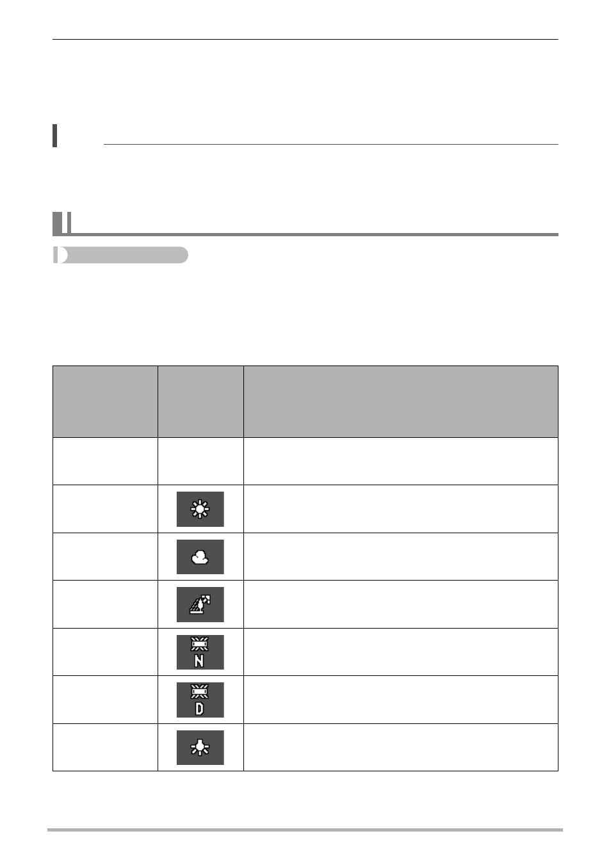Click the name cell left of the N icon
This screenshot has width=611, height=868.
coord(105,652)
